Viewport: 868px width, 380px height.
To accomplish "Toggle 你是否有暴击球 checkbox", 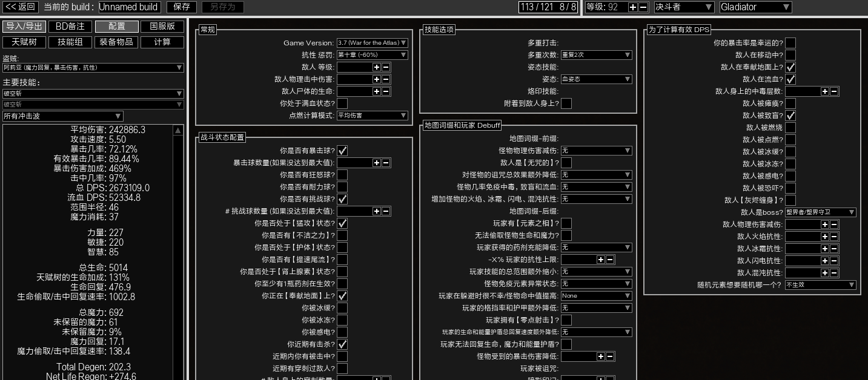I will tap(342, 151).
